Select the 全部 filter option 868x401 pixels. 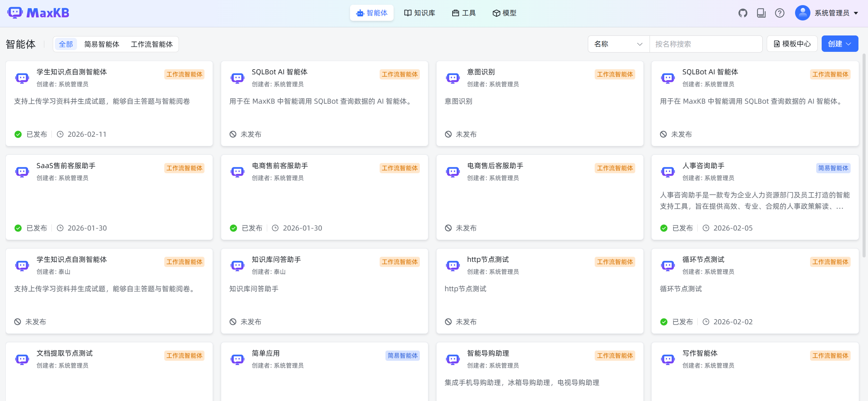[x=66, y=44]
